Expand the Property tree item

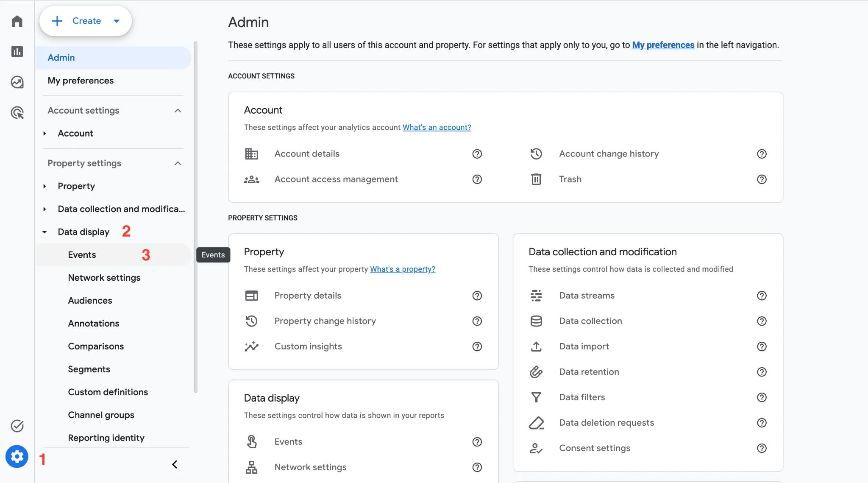pos(45,186)
